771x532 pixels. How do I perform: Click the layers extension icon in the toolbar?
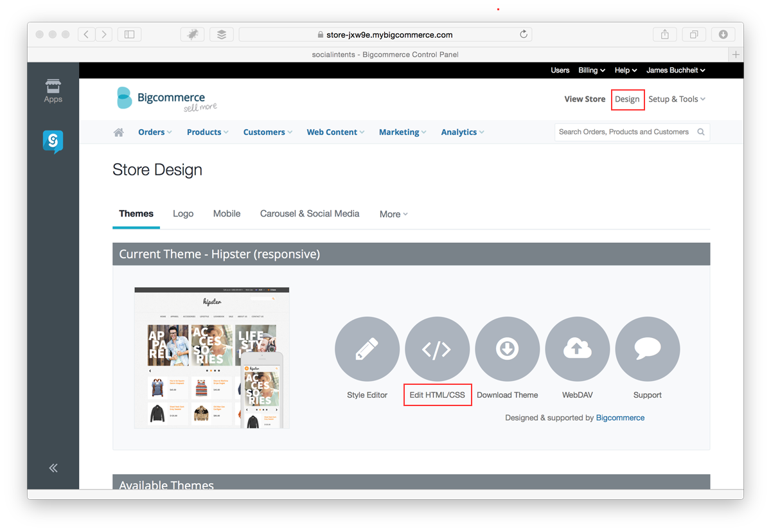point(221,34)
